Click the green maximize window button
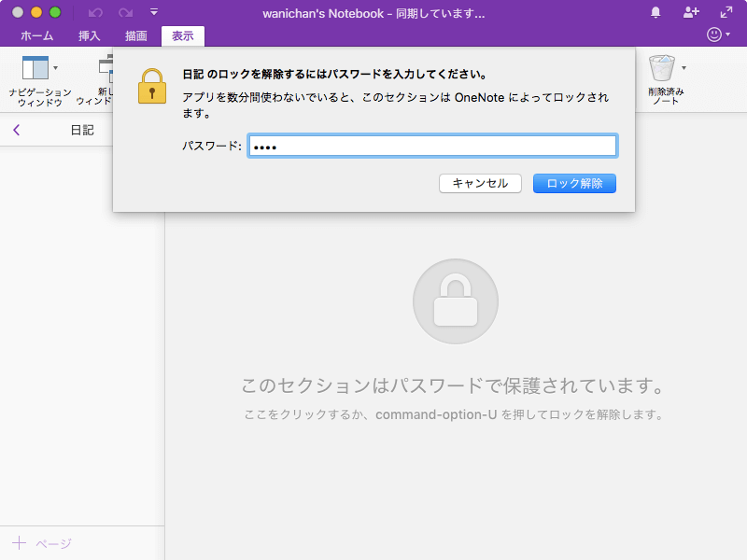Screen dimensions: 747x560 [55, 12]
